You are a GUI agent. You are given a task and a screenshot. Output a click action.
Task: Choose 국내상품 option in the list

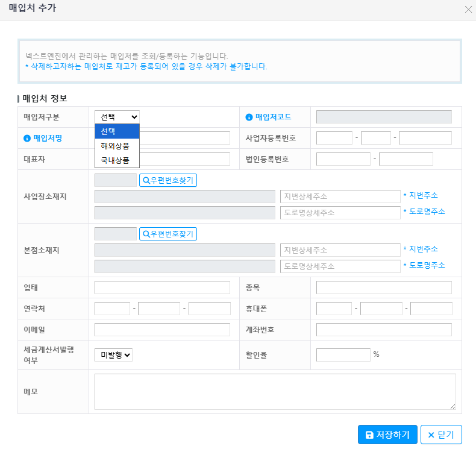(x=117, y=161)
